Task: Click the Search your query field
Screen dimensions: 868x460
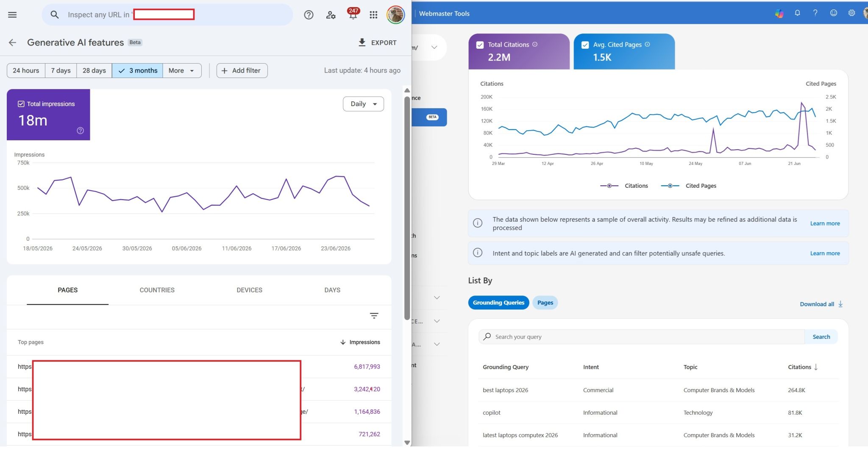Action: [641, 337]
